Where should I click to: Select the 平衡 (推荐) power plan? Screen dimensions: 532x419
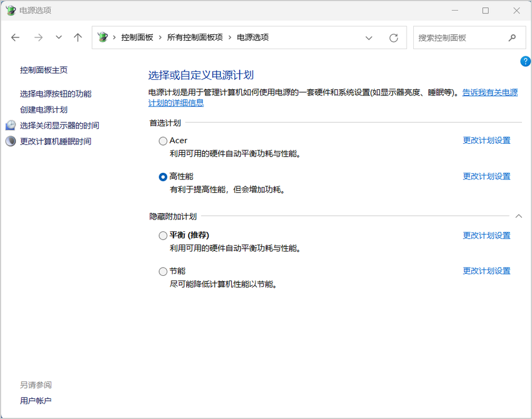[x=163, y=236]
